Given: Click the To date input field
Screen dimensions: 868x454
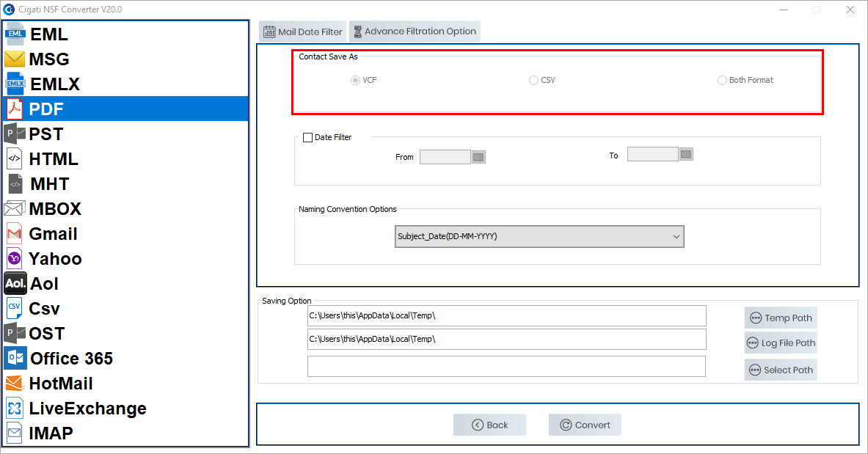Looking at the screenshot, I should pyautogui.click(x=653, y=154).
